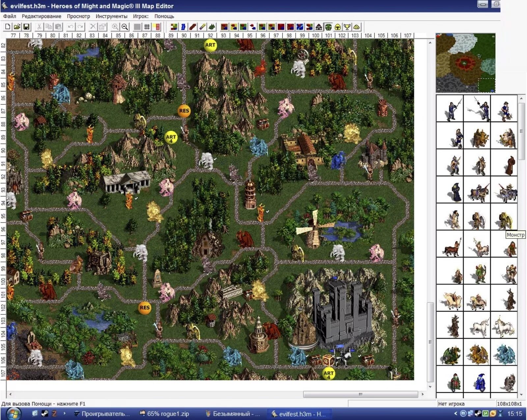The height and width of the screenshot is (420, 527).
Task: Switch to the Проигрыватель taskbar window
Action: coord(102,414)
